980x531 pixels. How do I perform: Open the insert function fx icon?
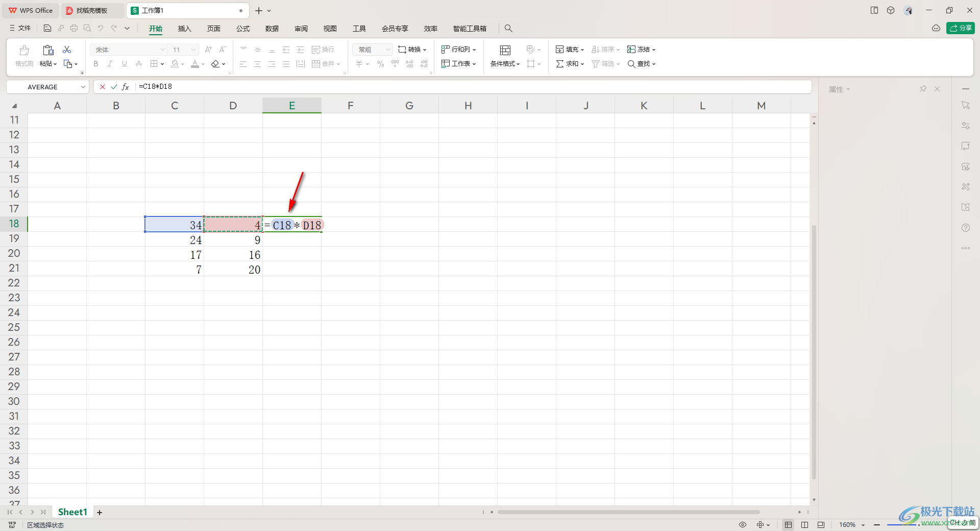pyautogui.click(x=126, y=87)
